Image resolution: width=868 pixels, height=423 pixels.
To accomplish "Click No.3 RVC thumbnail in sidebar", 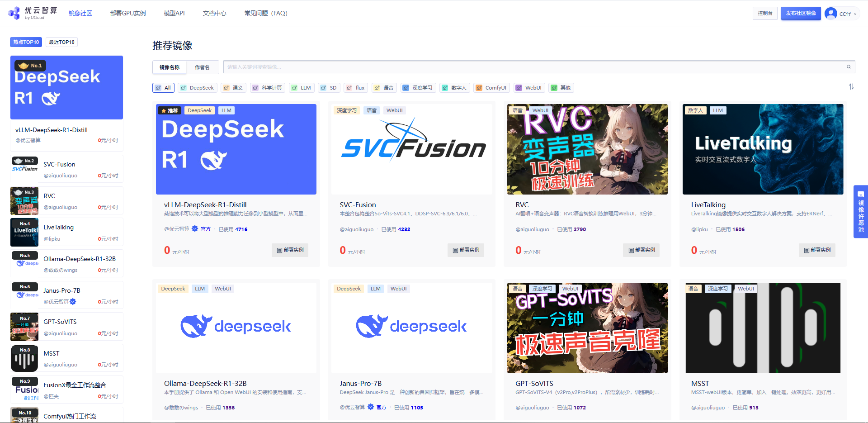I will tap(24, 200).
